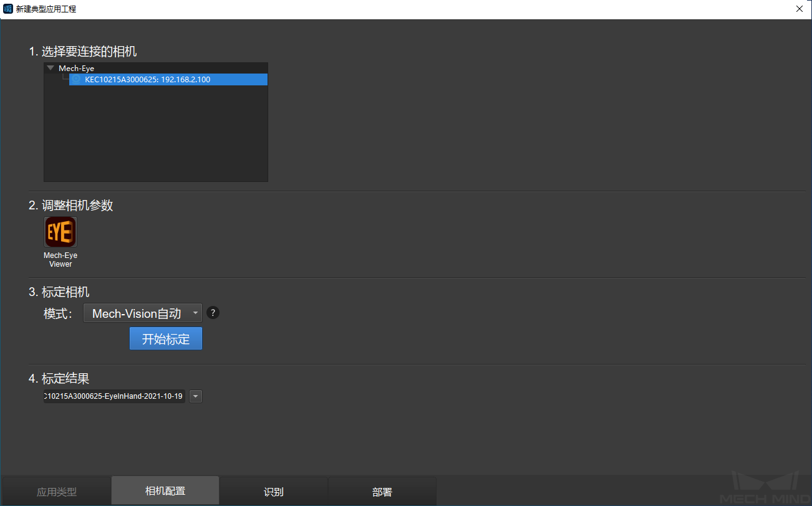Click the camera icon beside KEC10215A3000625
The height and width of the screenshot is (506, 812).
(76, 80)
